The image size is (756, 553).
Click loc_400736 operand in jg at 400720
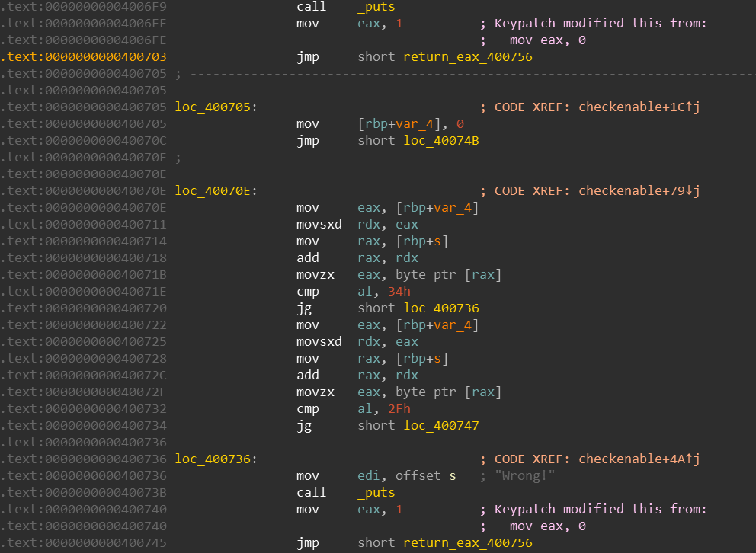[x=441, y=308]
